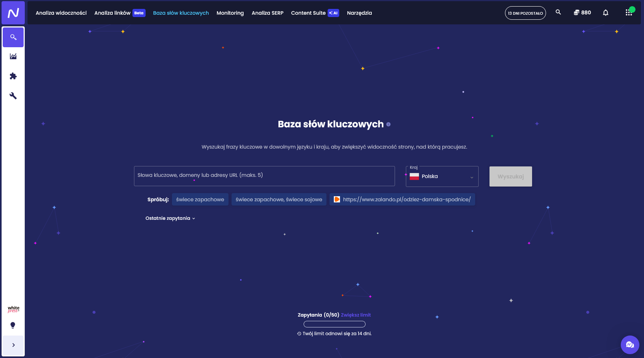Open the chart analysis sidebar icon
644x358 pixels.
[13, 57]
